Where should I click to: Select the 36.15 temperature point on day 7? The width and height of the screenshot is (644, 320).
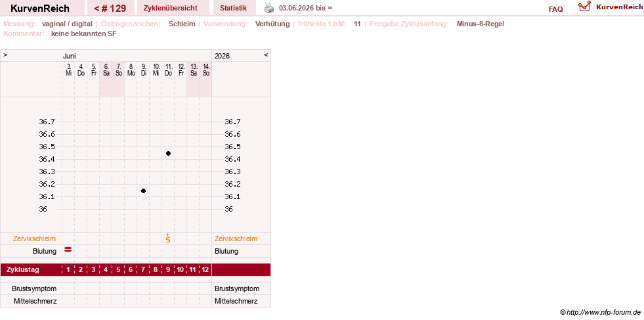click(x=143, y=191)
